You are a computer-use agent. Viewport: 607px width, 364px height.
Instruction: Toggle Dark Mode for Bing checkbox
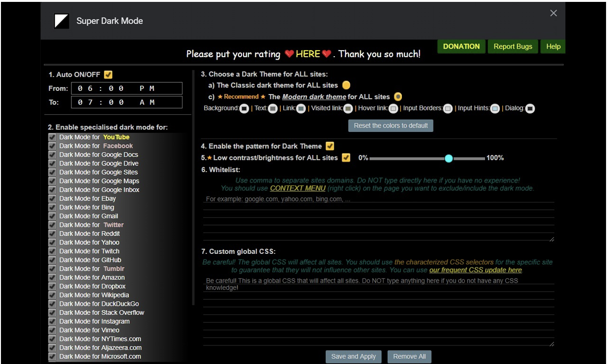click(x=52, y=207)
